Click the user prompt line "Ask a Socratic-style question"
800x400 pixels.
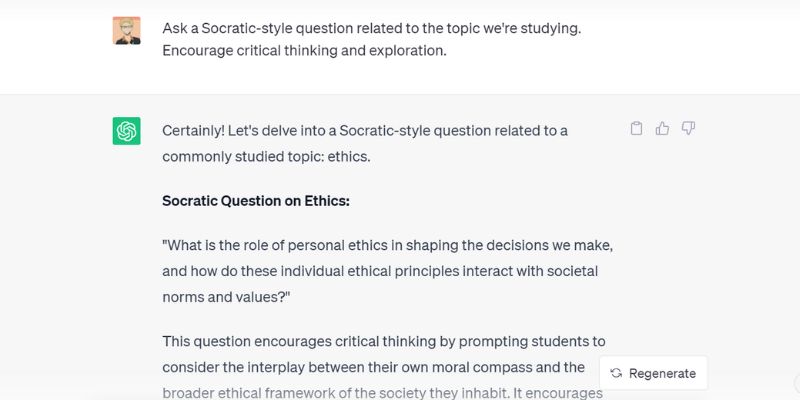pyautogui.click(x=371, y=29)
